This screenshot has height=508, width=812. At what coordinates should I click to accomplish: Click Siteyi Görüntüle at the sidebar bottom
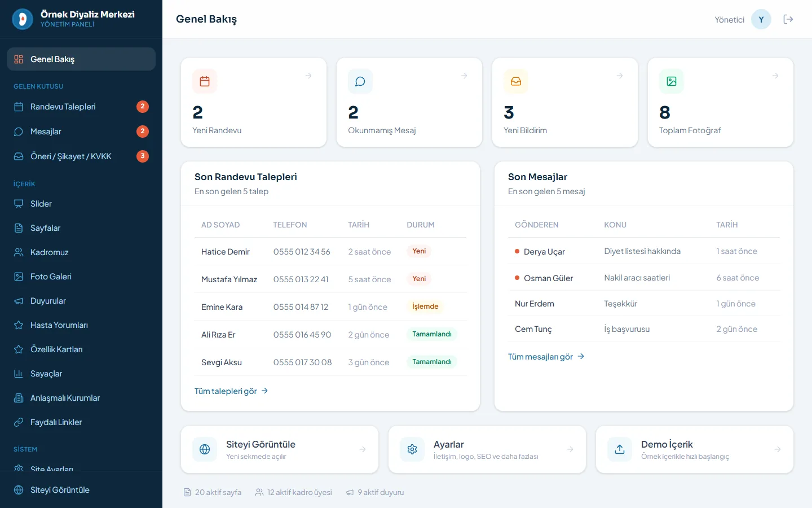click(x=81, y=490)
